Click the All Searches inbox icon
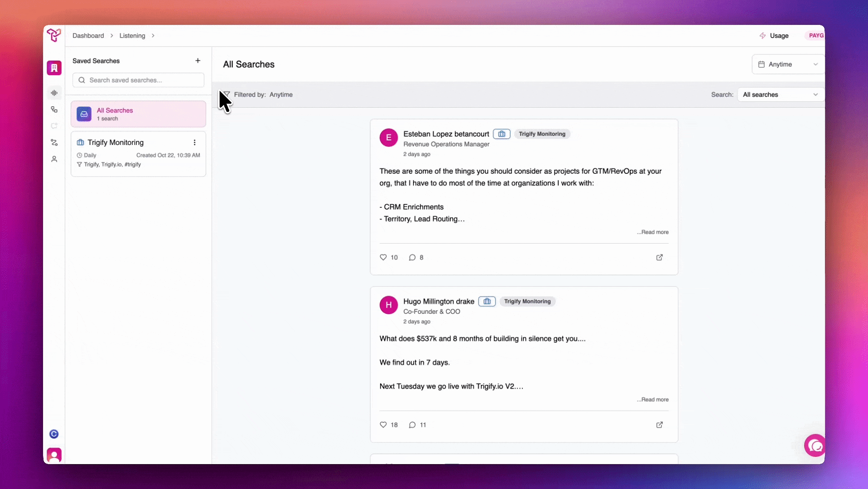 click(x=84, y=114)
